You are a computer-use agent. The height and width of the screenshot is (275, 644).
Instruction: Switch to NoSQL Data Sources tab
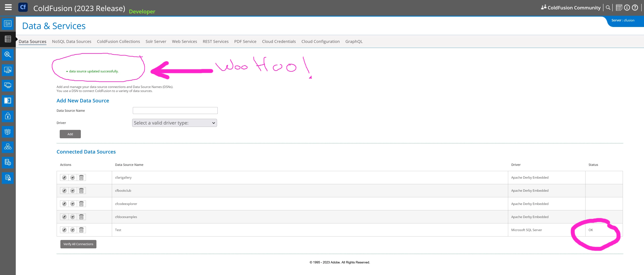pyautogui.click(x=71, y=41)
